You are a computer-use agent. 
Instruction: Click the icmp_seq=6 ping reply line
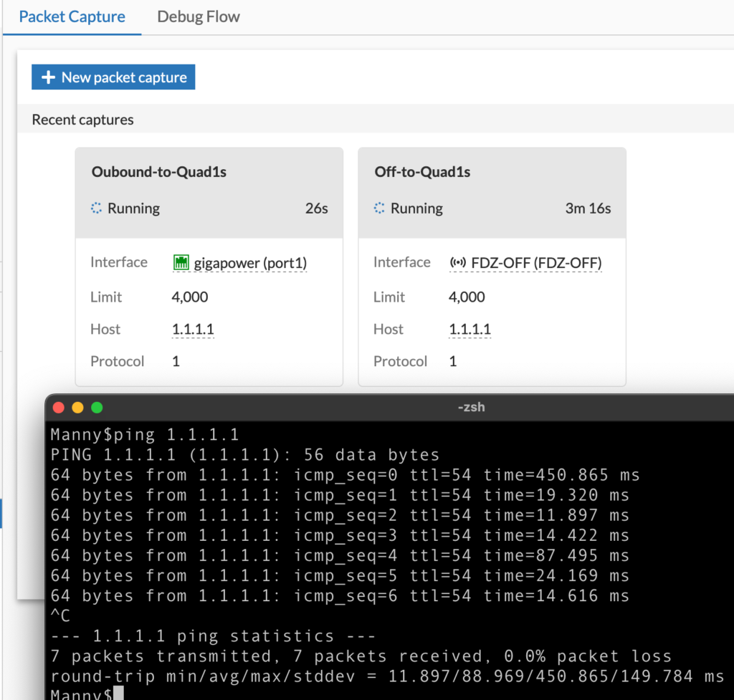tap(340, 595)
